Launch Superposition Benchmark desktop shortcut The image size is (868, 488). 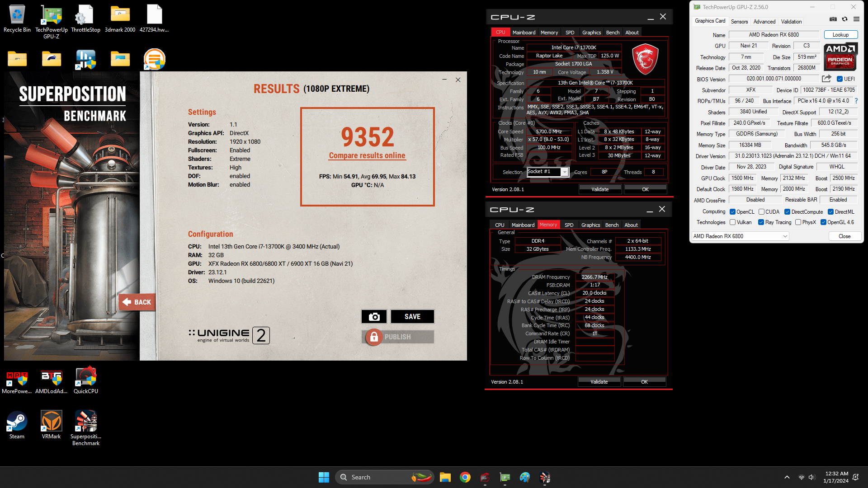86,428
